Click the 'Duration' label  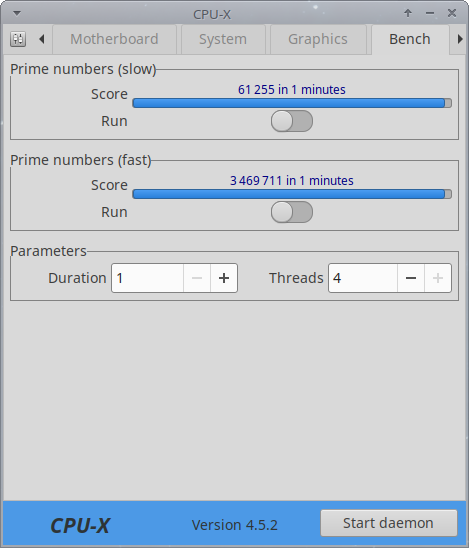coord(77,278)
